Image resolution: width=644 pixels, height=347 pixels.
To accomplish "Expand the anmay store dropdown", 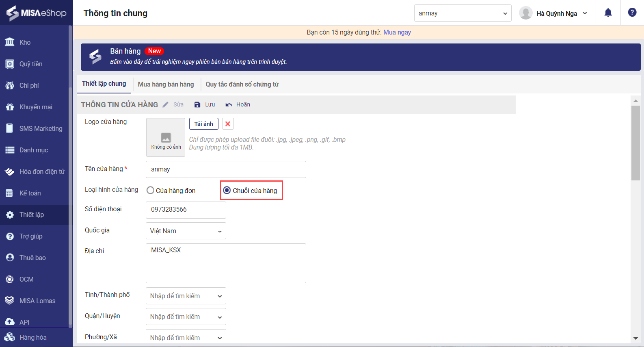I will pyautogui.click(x=462, y=13).
